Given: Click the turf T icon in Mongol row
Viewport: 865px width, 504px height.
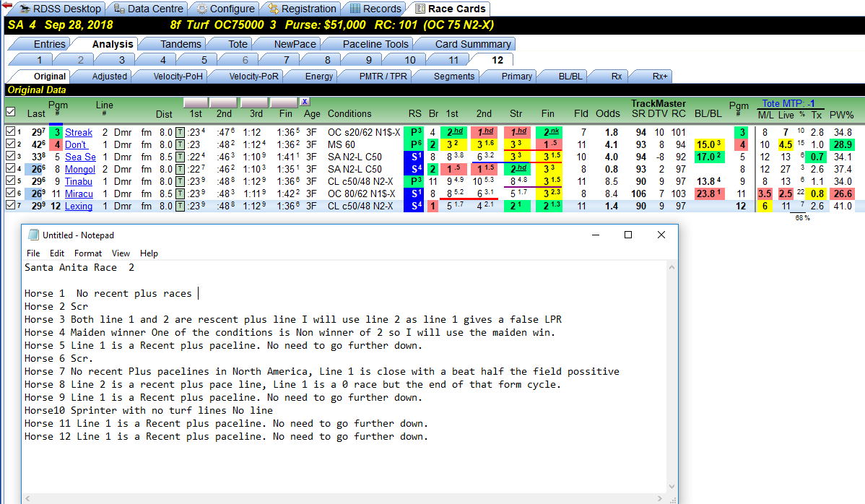Looking at the screenshot, I should click(180, 169).
